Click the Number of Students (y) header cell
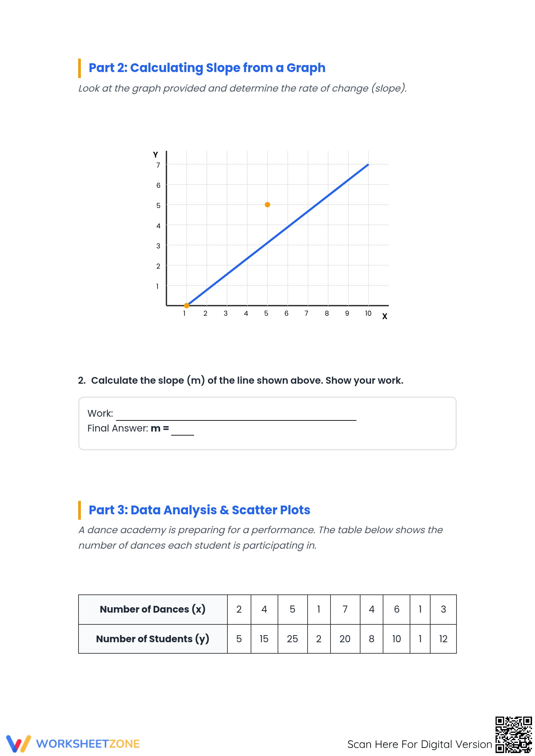This screenshot has height=756, width=535. pyautogui.click(x=153, y=639)
